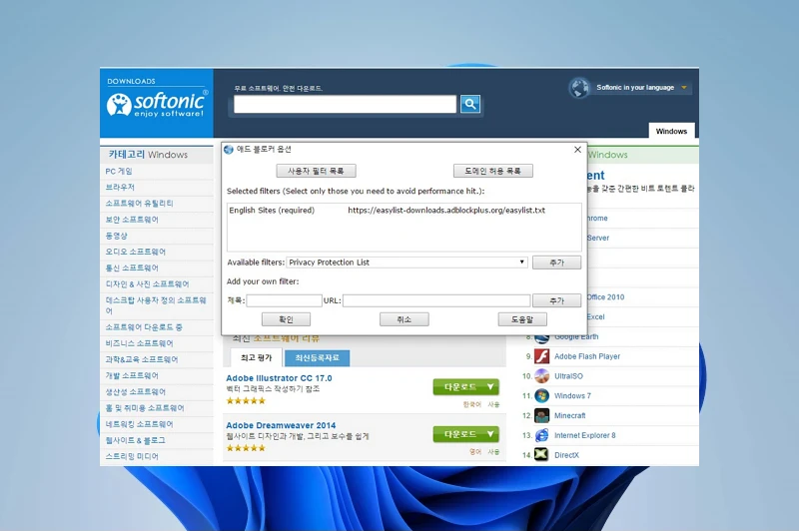Focus the Softonic search box

click(345, 105)
